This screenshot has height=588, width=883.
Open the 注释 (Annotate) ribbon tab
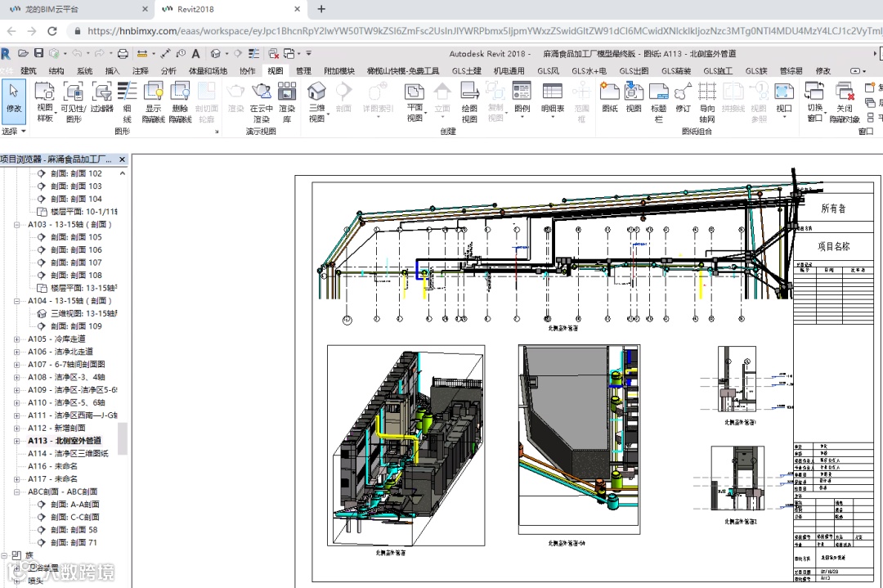141,71
